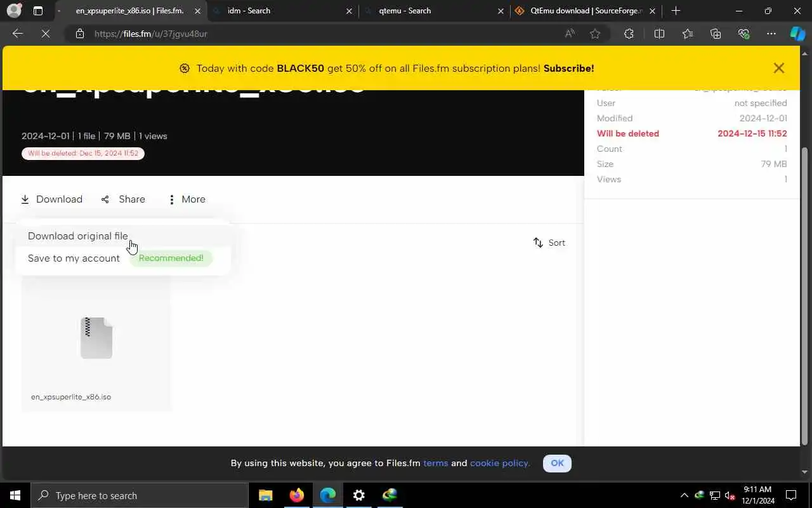This screenshot has width=812, height=508.
Task: Follow the Subscribe! link in banner
Action: (568, 68)
